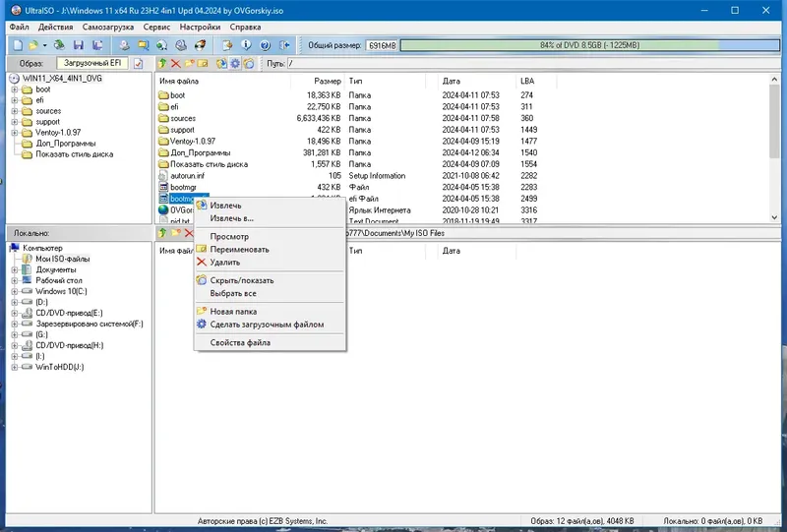
Task: Expand the WinToHDD(J:) drive node
Action: [15, 367]
